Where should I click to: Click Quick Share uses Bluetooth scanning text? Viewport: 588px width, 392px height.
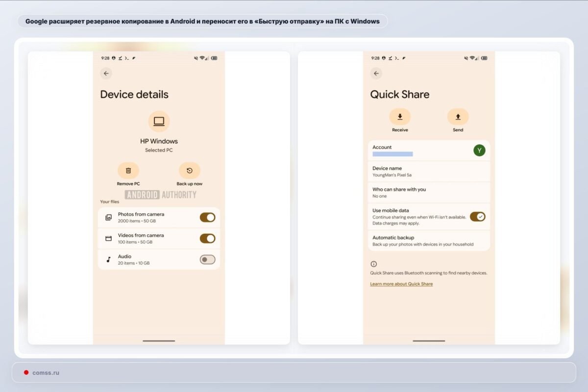click(429, 273)
